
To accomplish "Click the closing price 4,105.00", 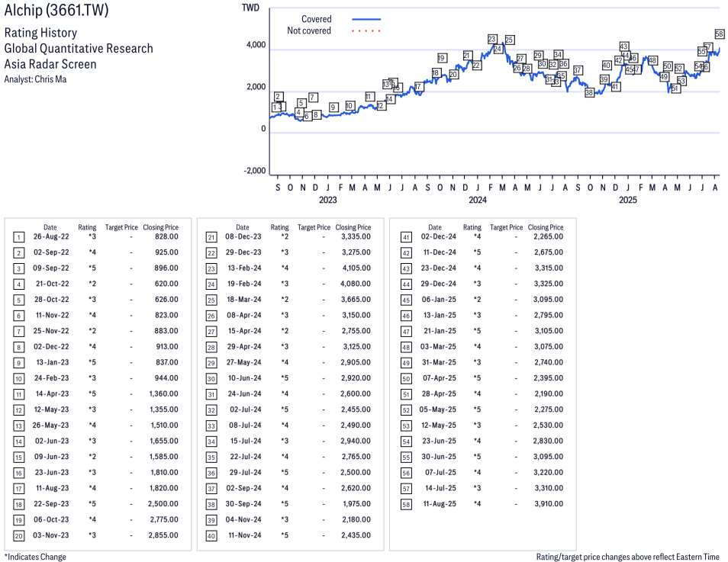I will point(356,268).
